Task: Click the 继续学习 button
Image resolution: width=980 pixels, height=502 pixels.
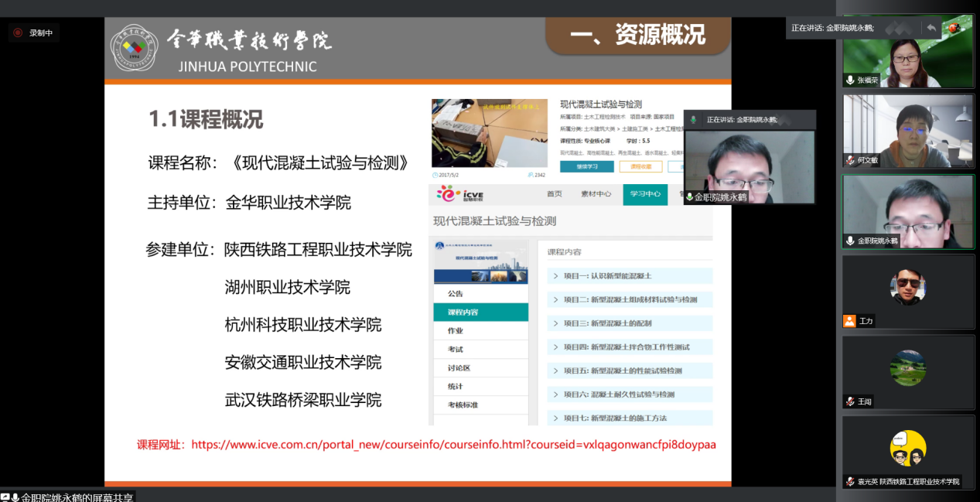Action: (x=586, y=166)
